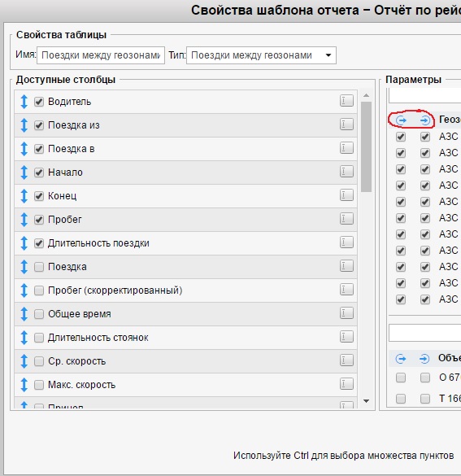This screenshot has height=476, width=461.
Task: Click the reorder arrow for Общее время
Action: pyautogui.click(x=24, y=314)
